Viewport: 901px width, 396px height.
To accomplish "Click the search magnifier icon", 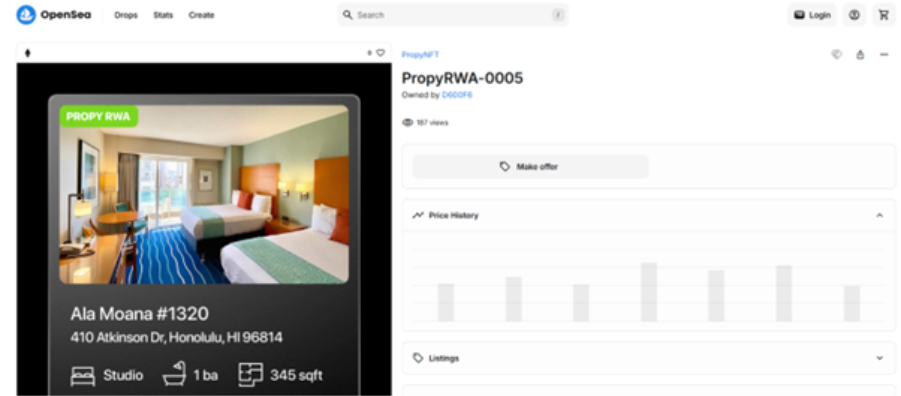I will pos(348,15).
